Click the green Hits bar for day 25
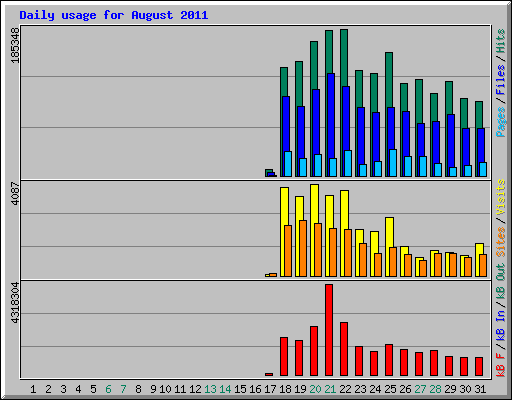The height and width of the screenshot is (400, 512). (x=389, y=79)
